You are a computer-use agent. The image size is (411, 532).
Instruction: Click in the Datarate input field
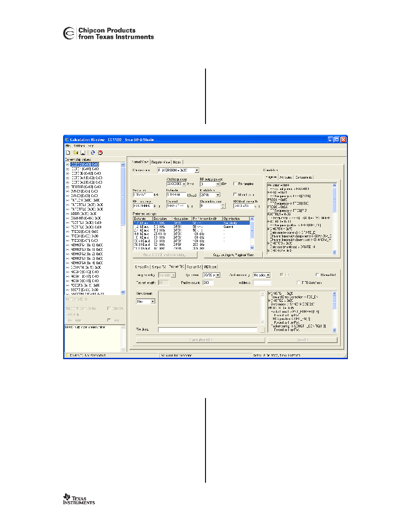coord(176,195)
